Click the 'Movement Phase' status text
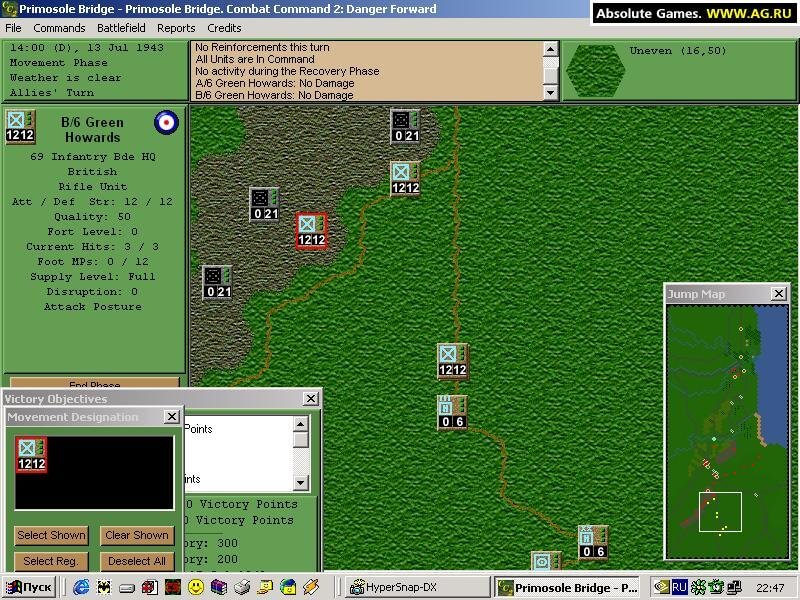Viewport: 800px width, 600px height. point(59,63)
